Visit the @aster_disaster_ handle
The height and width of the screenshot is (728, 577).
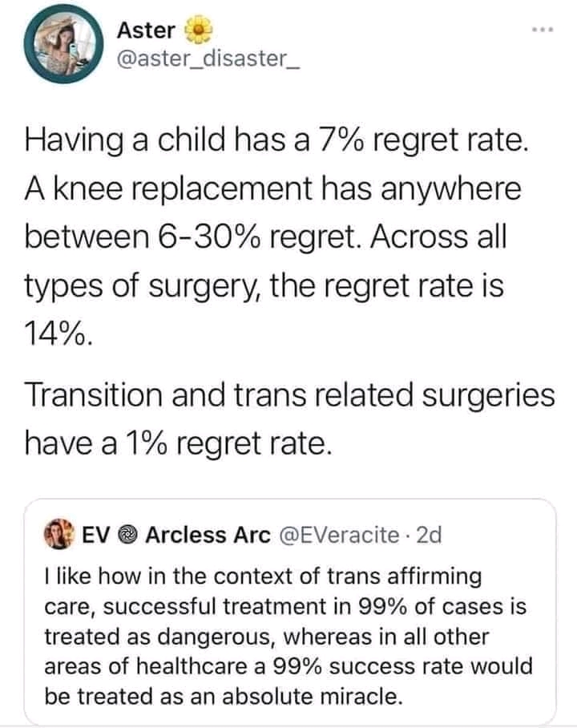[x=208, y=59]
